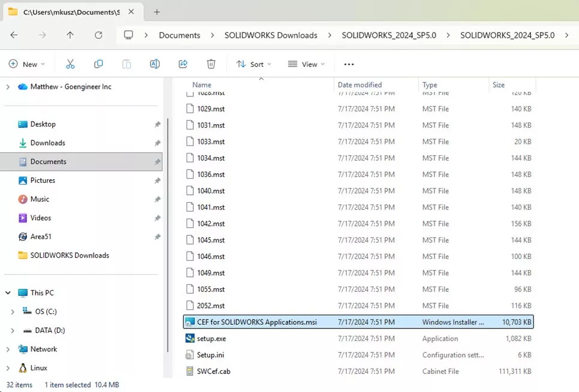Viewport: 579px width, 392px height.
Task: Delete the selected file using trash icon
Action: coord(211,64)
